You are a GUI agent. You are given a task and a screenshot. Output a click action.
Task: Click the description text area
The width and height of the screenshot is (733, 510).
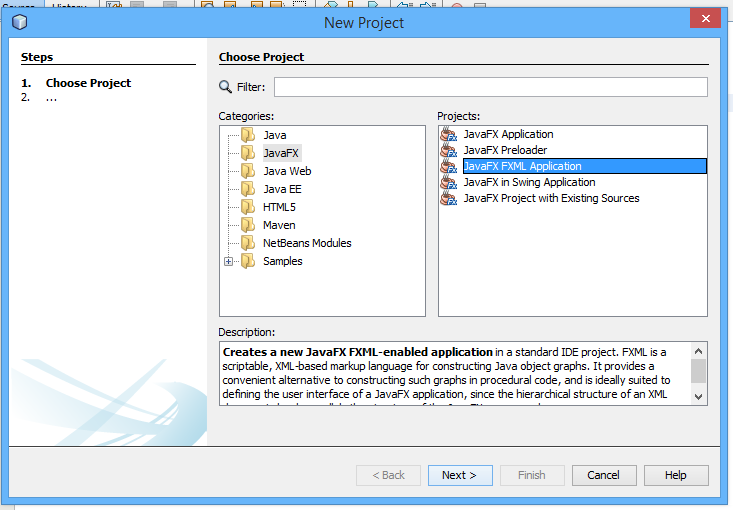pos(455,373)
